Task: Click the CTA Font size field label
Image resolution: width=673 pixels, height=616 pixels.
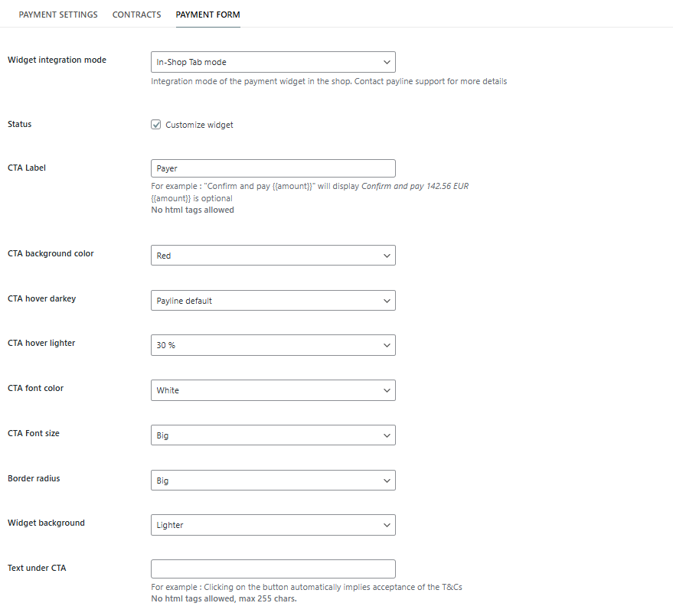Action: pyautogui.click(x=34, y=433)
